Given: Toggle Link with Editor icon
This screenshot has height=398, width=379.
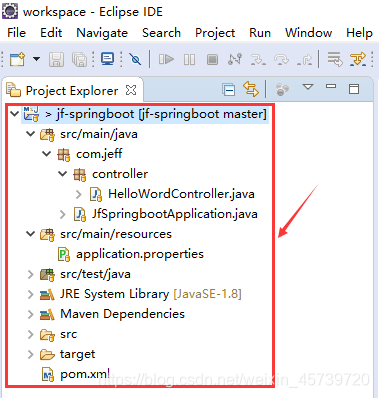Looking at the screenshot, I should click(251, 89).
